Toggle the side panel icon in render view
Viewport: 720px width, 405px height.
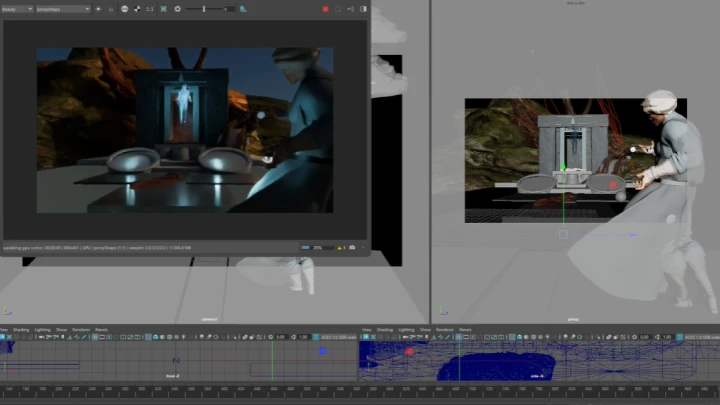tap(363, 9)
